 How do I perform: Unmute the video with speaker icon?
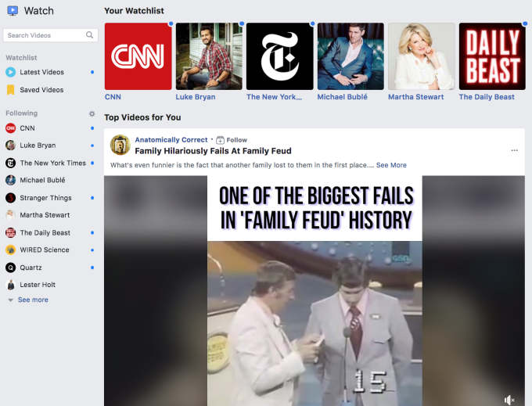(x=509, y=400)
